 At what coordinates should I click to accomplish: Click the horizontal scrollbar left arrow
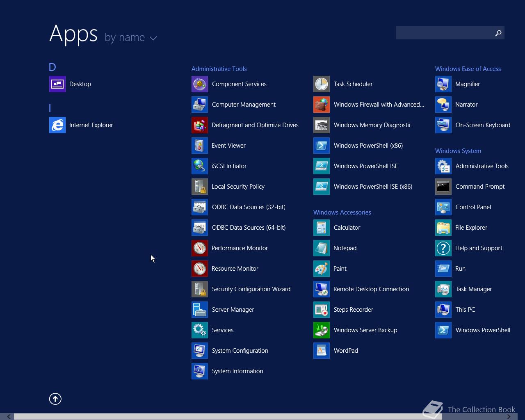[9, 417]
